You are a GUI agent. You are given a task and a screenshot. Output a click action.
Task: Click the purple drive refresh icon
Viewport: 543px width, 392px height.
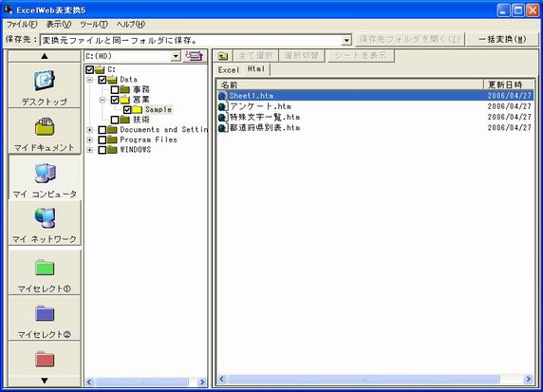pos(195,56)
